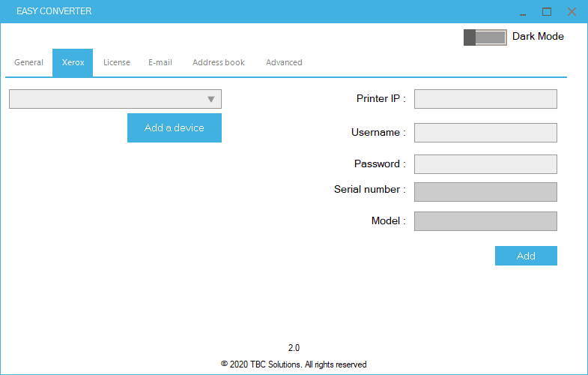Image resolution: width=588 pixels, height=375 pixels.
Task: Go to the E-mail tab
Action: pyautogui.click(x=160, y=62)
